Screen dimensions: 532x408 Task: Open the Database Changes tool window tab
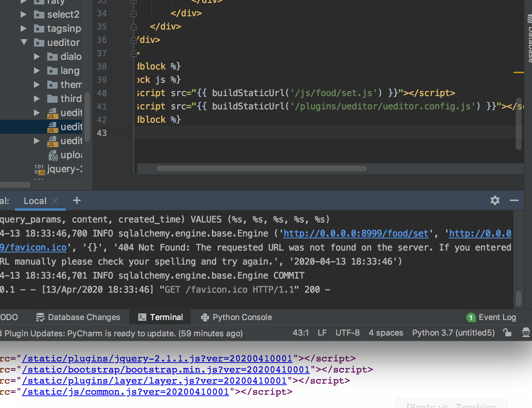pyautogui.click(x=78, y=317)
